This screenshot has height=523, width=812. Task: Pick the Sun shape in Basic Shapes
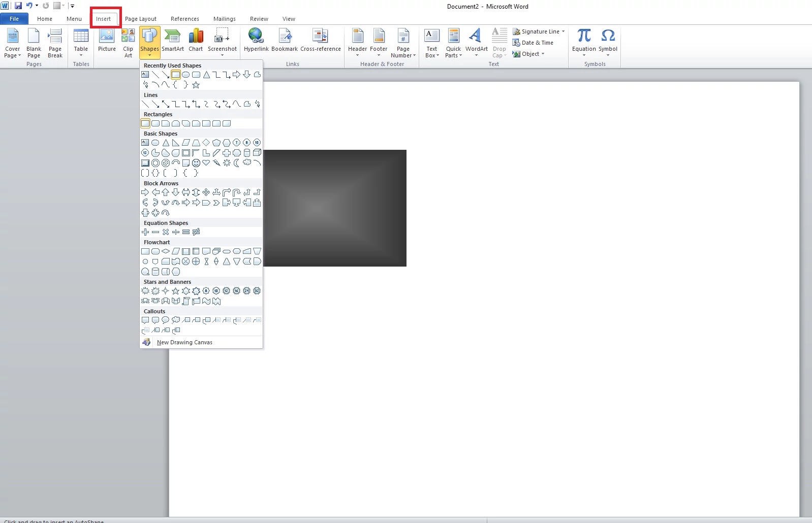(x=227, y=163)
